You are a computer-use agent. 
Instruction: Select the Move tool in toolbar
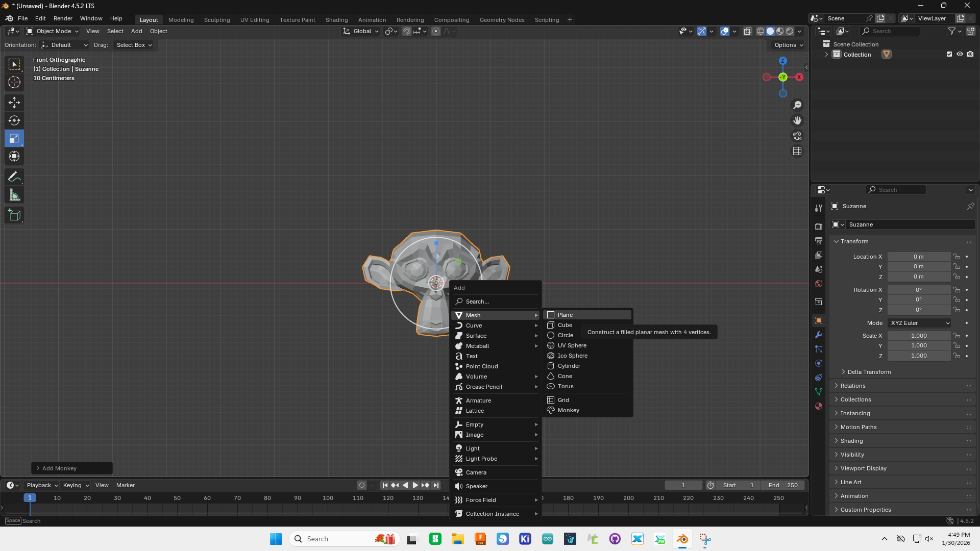click(14, 103)
